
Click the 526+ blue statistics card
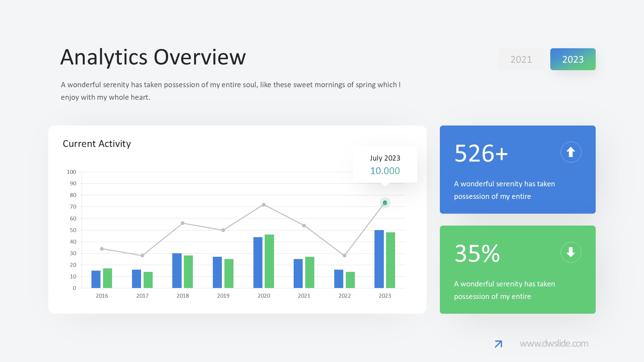tap(517, 170)
